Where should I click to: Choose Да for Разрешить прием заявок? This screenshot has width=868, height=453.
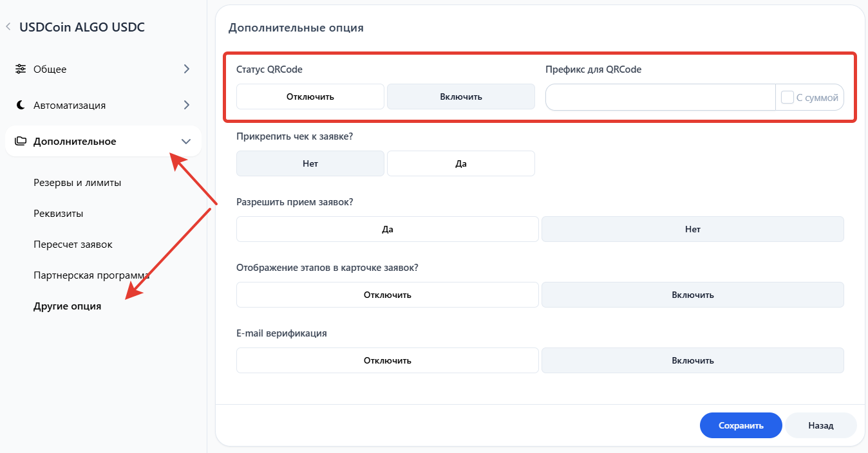point(387,229)
